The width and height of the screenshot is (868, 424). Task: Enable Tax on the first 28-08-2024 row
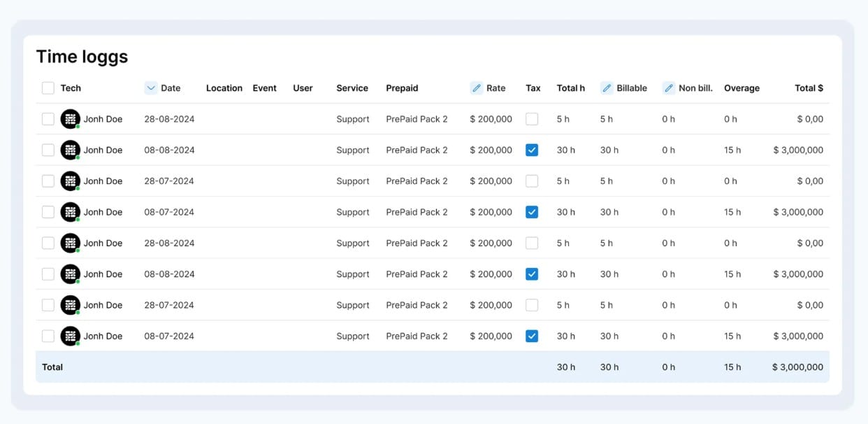[x=532, y=119]
